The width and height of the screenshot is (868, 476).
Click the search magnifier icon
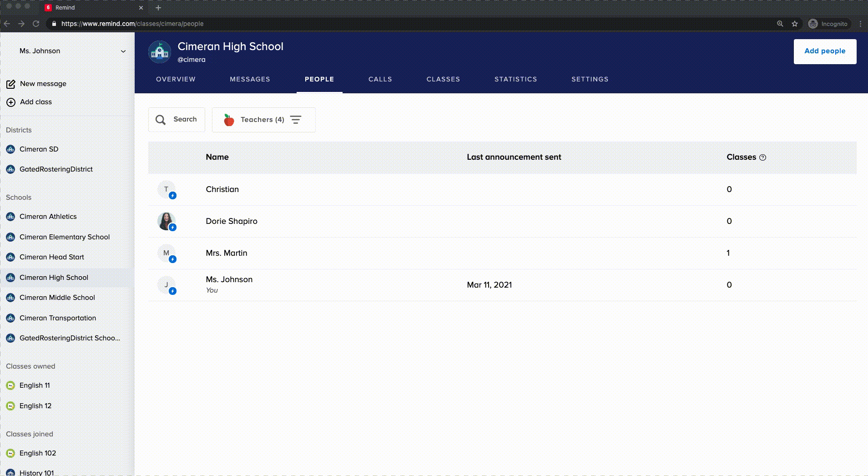coord(160,119)
